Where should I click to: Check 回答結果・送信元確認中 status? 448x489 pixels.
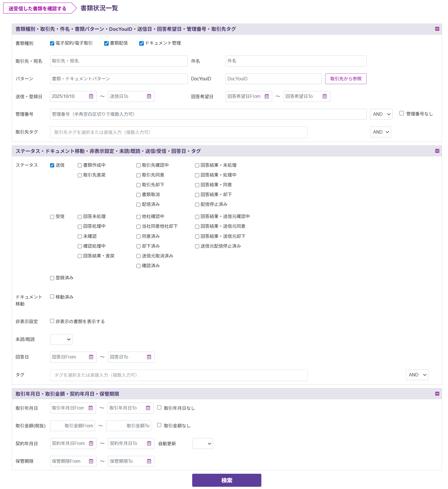(x=197, y=217)
